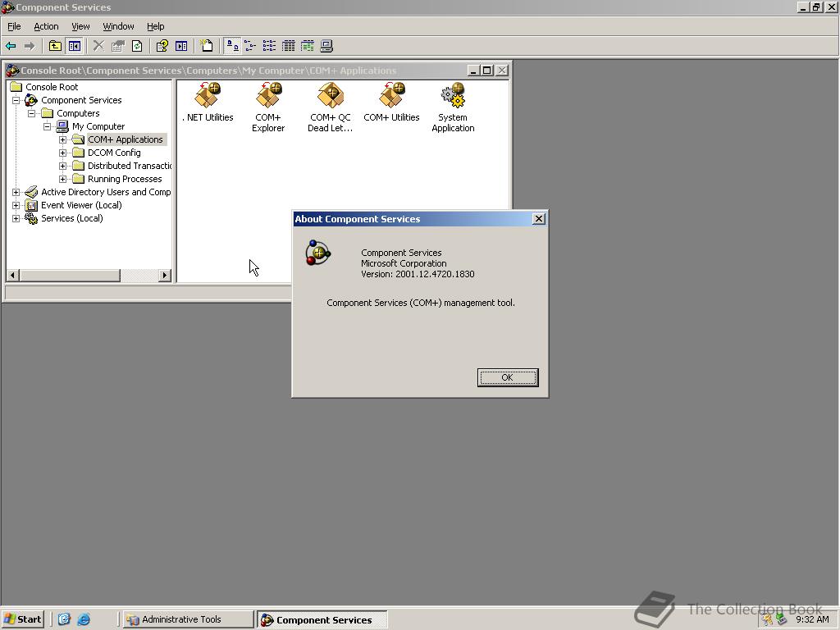Go up one level with folder icon
Image resolution: width=840 pixels, height=630 pixels.
(55, 46)
